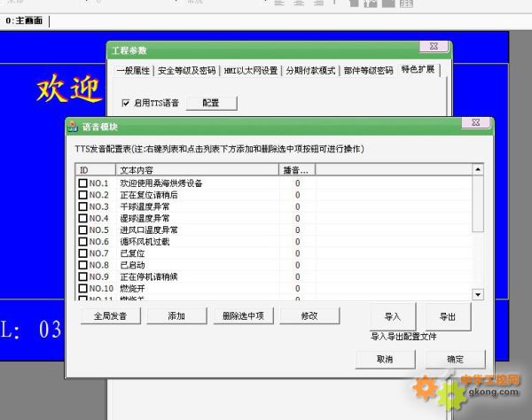Select the 分期付款模式 tab
This screenshot has width=532, height=420.
click(x=310, y=70)
